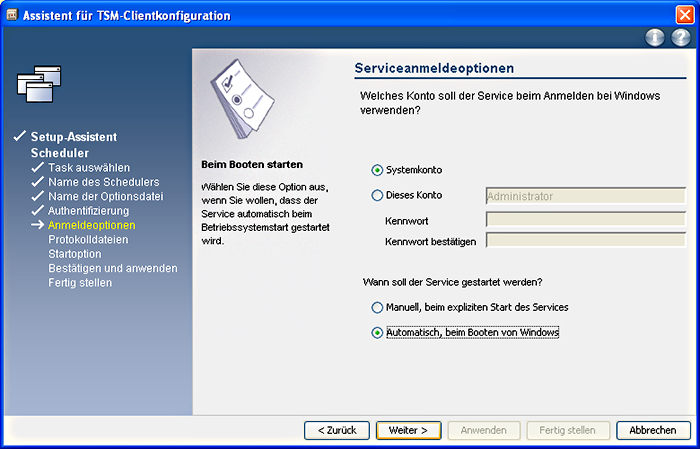Image resolution: width=700 pixels, height=449 pixels.
Task: Jump to Name der Optionsdatei step
Action: point(106,197)
